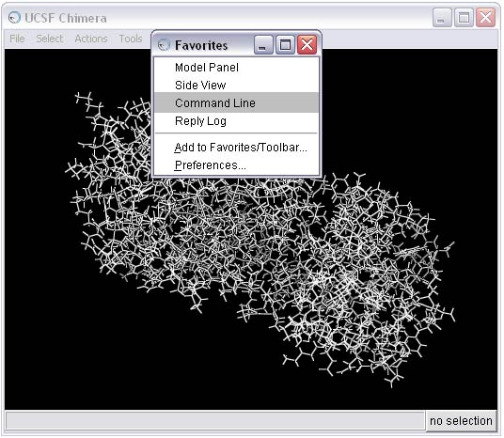Click the no selection status button

coord(461,420)
